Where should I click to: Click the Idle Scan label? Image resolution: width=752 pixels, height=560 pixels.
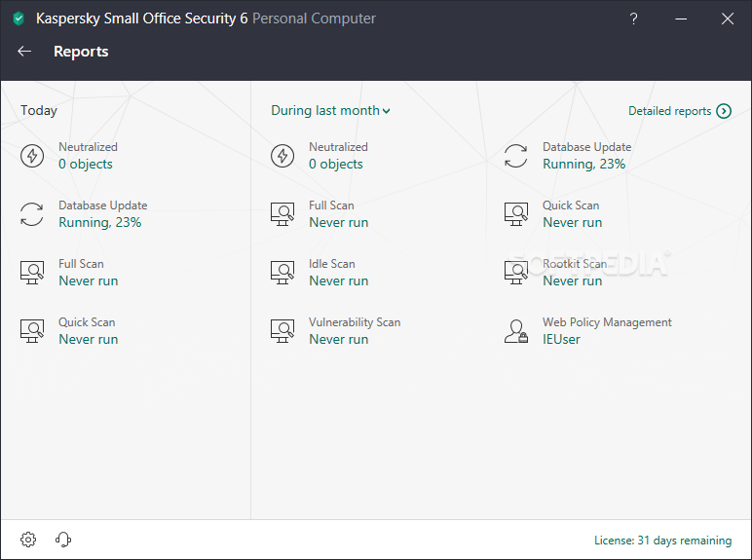tap(332, 264)
